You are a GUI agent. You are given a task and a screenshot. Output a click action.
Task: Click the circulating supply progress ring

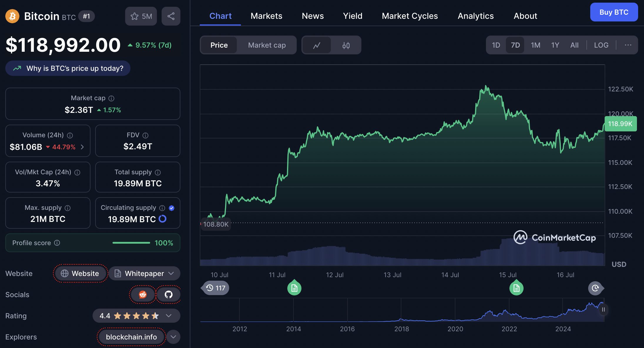162,219
